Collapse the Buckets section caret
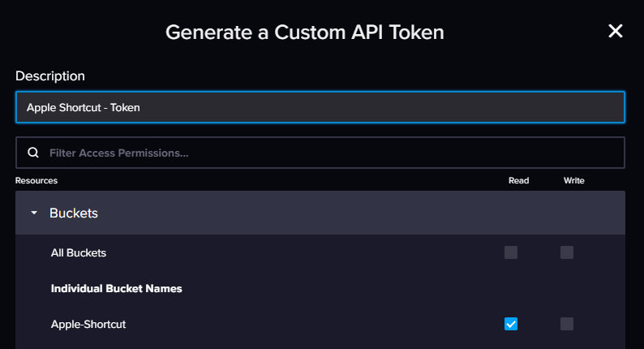The width and height of the screenshot is (644, 349). point(34,213)
